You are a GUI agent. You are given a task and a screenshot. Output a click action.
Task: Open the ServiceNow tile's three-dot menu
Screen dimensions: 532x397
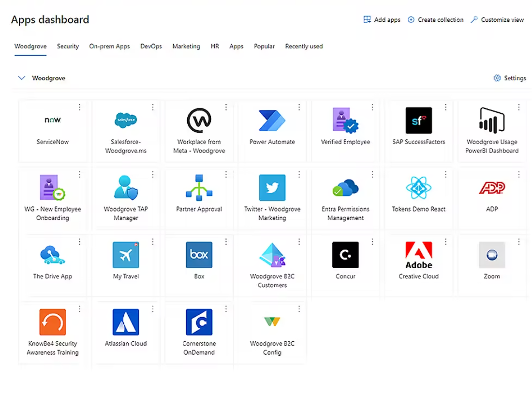79,107
